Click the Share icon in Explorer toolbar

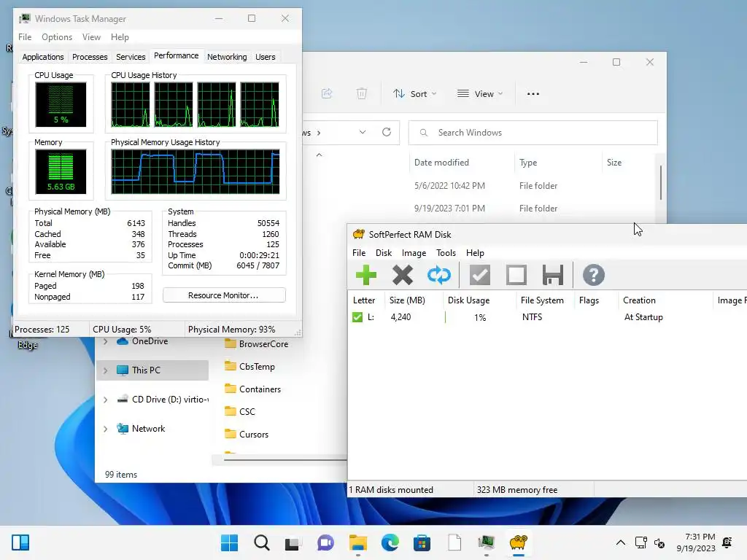[x=327, y=93]
